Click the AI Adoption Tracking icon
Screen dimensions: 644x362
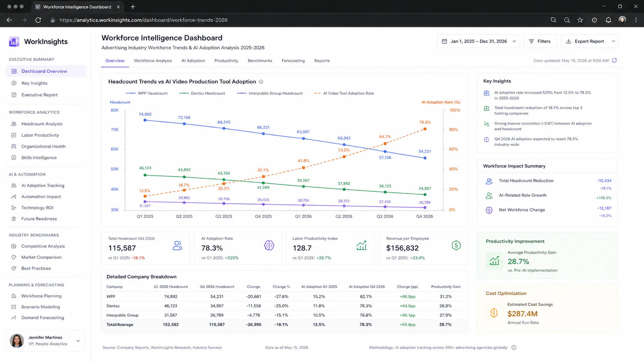coord(14,185)
